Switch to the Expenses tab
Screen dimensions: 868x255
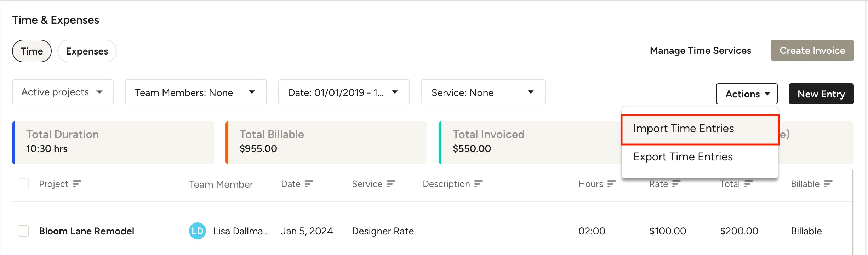pyautogui.click(x=87, y=51)
